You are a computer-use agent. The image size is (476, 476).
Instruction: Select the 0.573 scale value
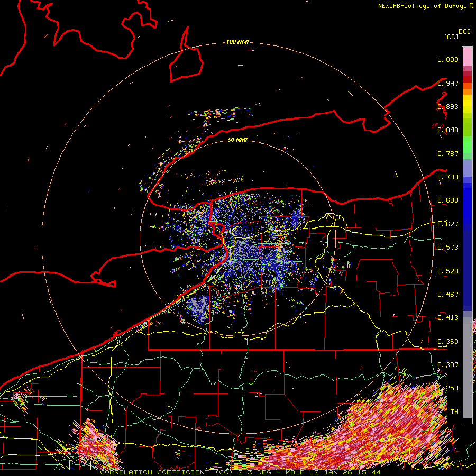click(x=448, y=248)
